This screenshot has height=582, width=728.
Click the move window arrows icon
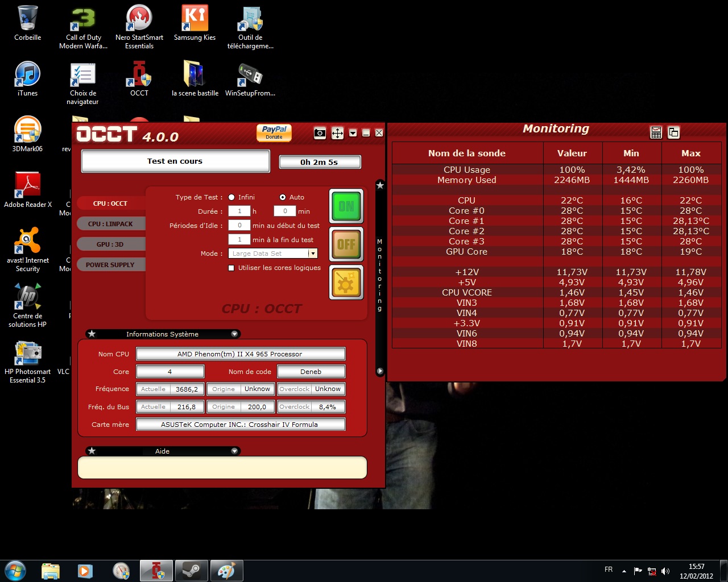[x=337, y=133]
